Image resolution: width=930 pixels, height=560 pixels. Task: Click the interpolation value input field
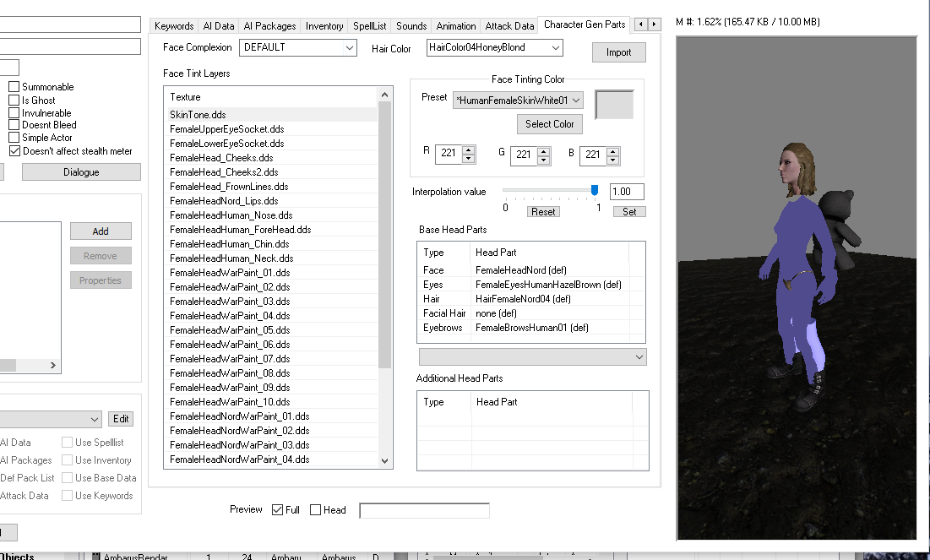point(627,192)
